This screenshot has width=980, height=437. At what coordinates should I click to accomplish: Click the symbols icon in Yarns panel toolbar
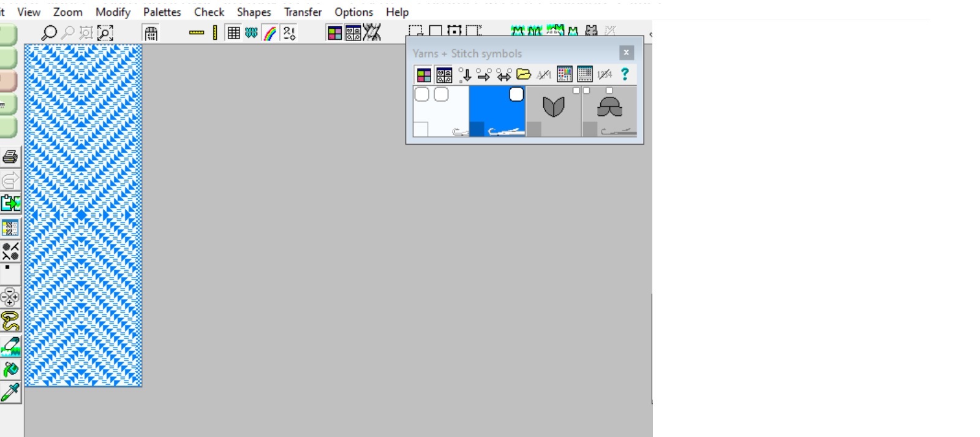coord(444,75)
